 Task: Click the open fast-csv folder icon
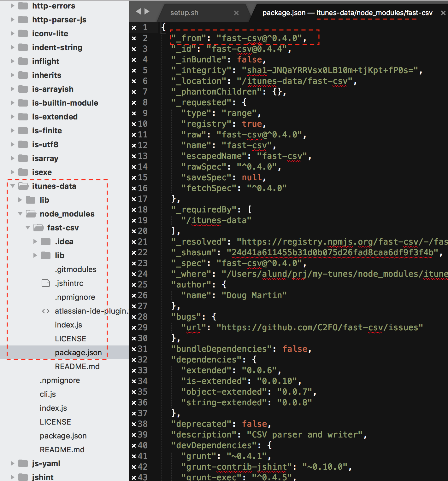[38, 228]
